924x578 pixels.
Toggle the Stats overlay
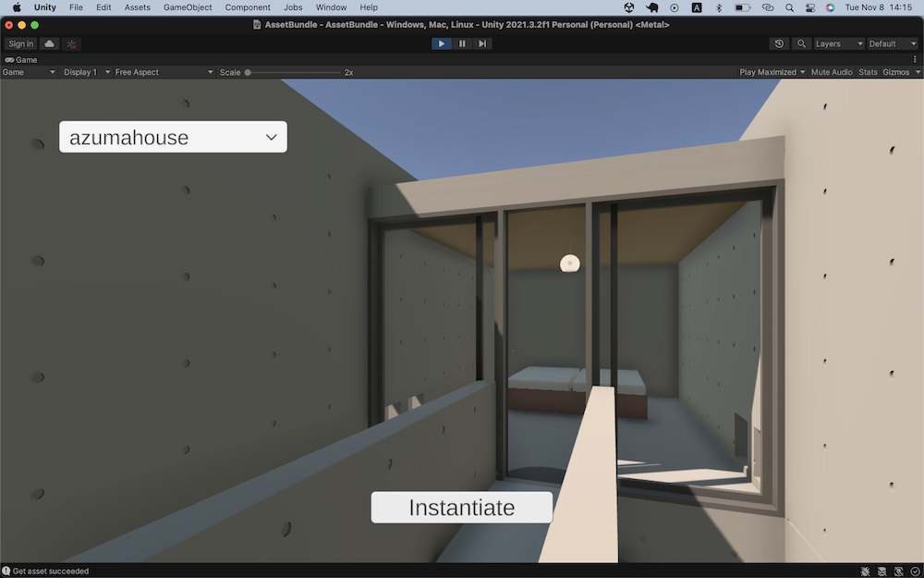point(868,72)
